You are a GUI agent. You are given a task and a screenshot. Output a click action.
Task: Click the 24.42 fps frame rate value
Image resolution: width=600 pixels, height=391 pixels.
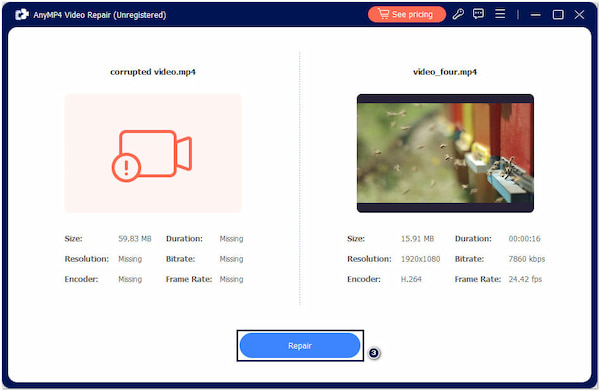[x=525, y=279]
